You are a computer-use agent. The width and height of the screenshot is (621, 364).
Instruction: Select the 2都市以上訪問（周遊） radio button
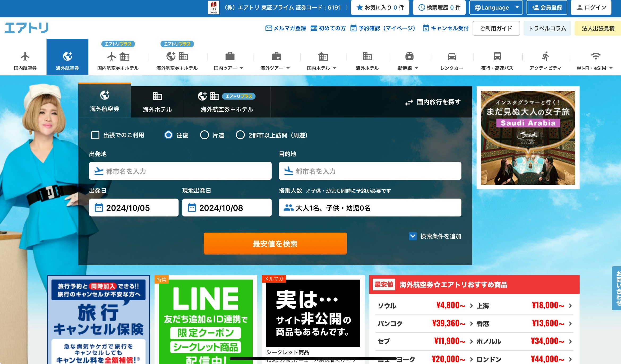[240, 135]
